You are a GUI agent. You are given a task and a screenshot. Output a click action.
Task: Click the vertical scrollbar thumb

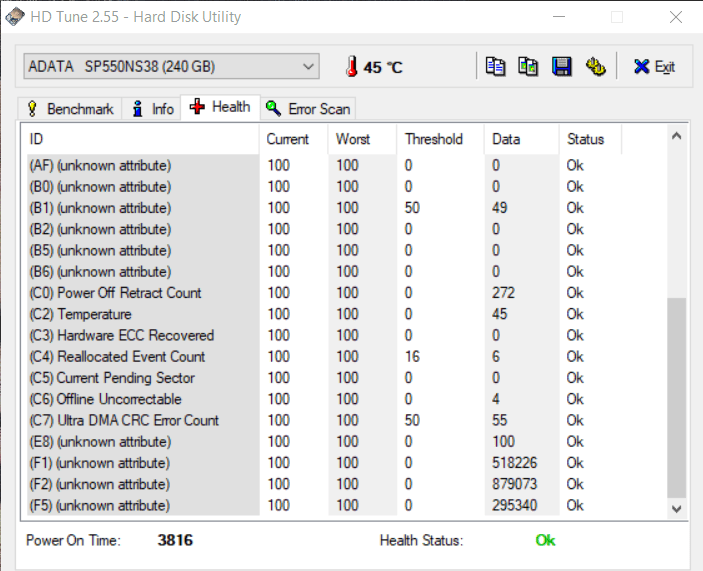coord(677,398)
